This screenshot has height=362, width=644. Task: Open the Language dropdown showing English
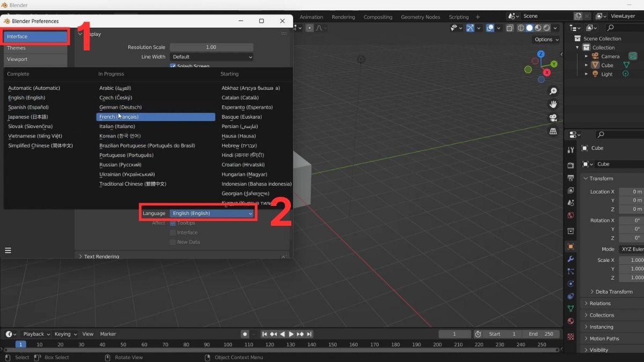coord(211,213)
